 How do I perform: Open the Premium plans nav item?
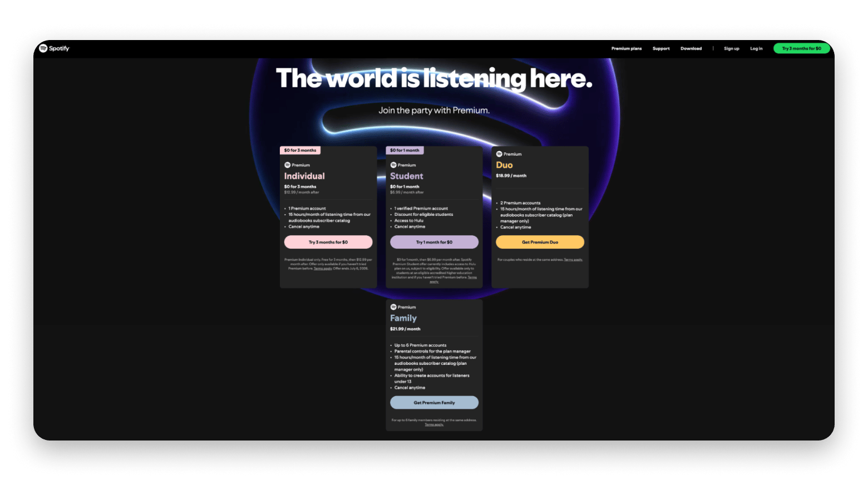click(x=627, y=48)
